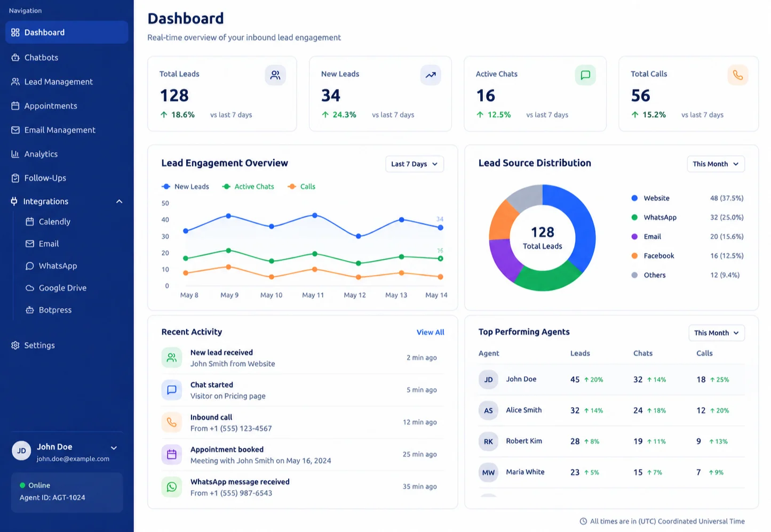
Task: Click the Analytics bar chart icon
Action: pyautogui.click(x=15, y=154)
